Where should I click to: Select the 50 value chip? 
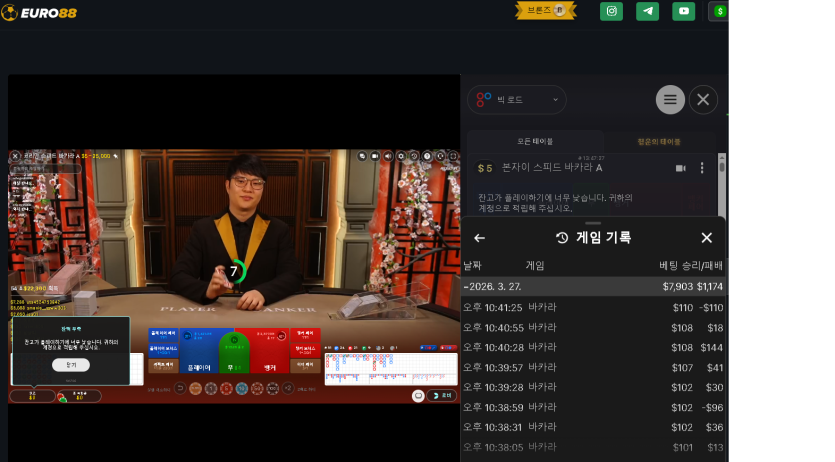257,389
